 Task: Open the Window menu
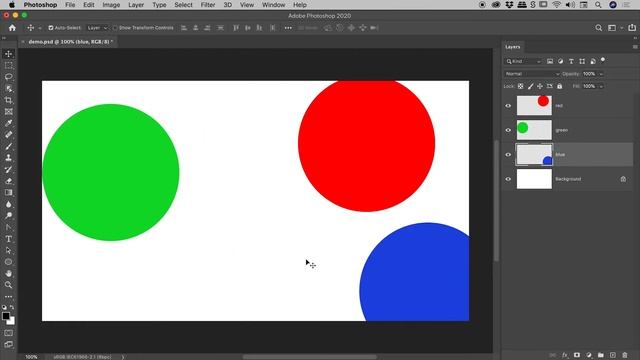point(273,5)
